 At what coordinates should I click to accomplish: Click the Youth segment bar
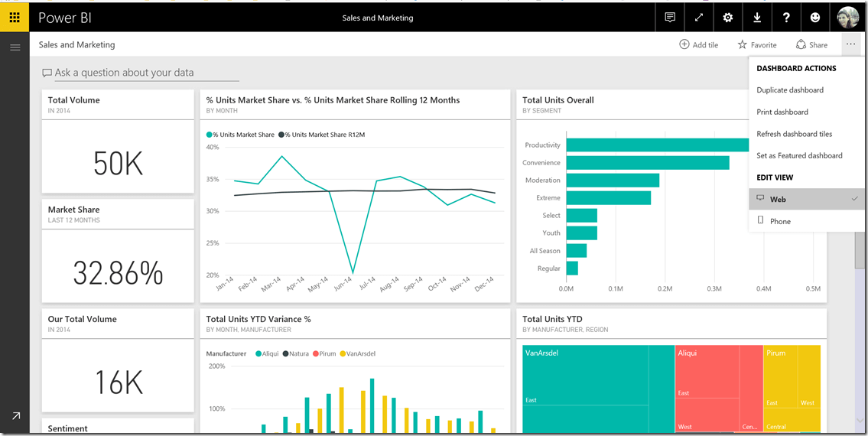[x=582, y=233]
